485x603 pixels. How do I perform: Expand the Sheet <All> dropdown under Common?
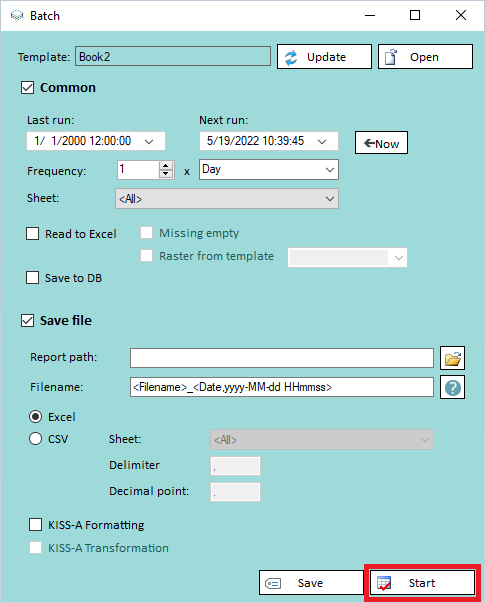pos(227,198)
